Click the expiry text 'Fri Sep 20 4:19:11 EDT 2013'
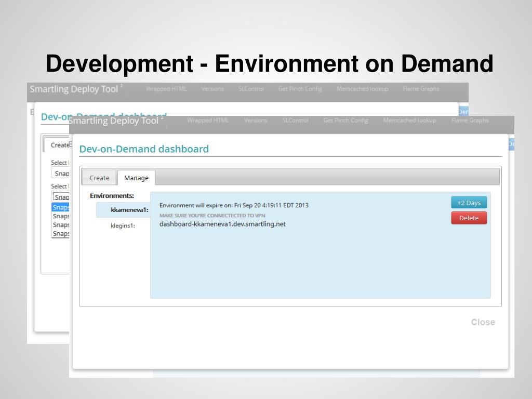532x399 pixels. tap(271, 205)
